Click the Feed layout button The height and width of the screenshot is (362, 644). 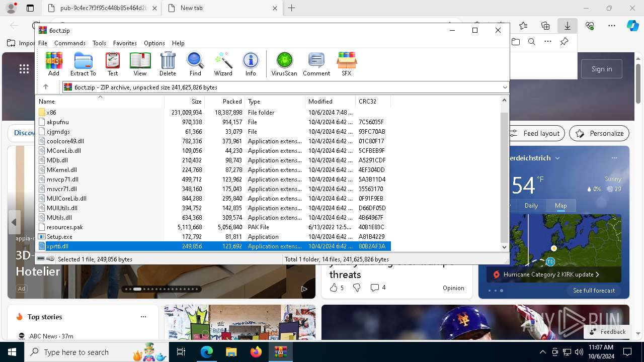tap(534, 133)
